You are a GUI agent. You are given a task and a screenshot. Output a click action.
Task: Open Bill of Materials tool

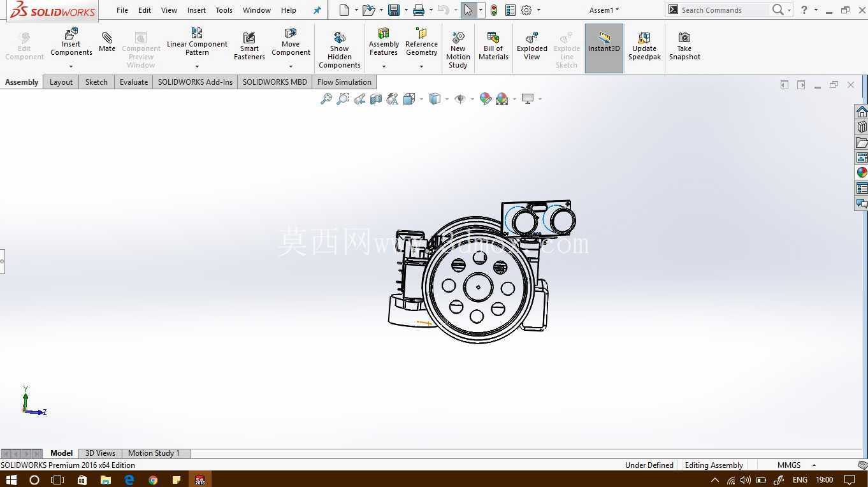tap(493, 46)
